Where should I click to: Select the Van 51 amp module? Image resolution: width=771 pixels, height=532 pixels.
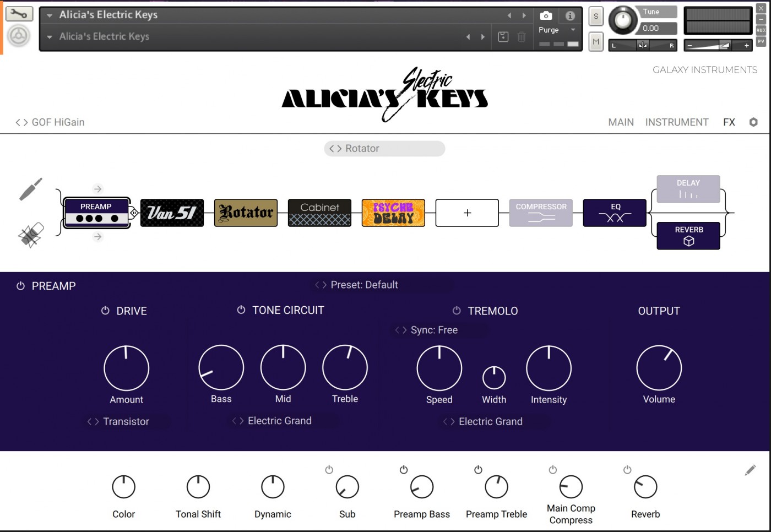point(172,213)
